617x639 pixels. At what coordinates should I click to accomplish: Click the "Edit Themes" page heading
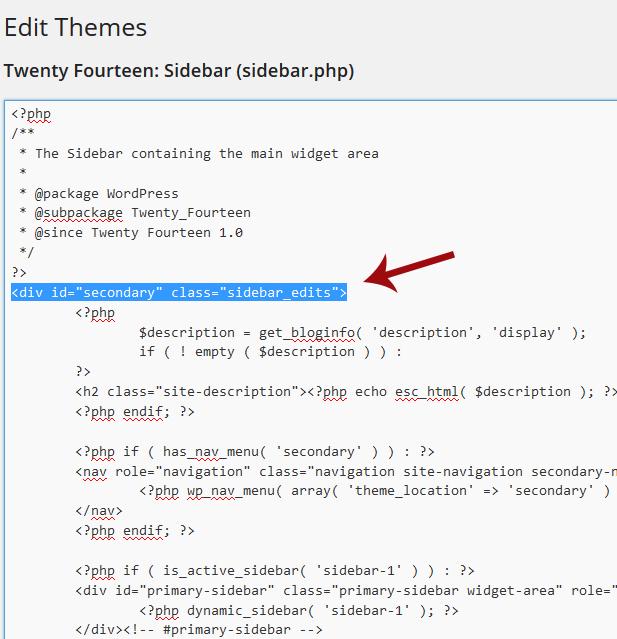coord(75,27)
